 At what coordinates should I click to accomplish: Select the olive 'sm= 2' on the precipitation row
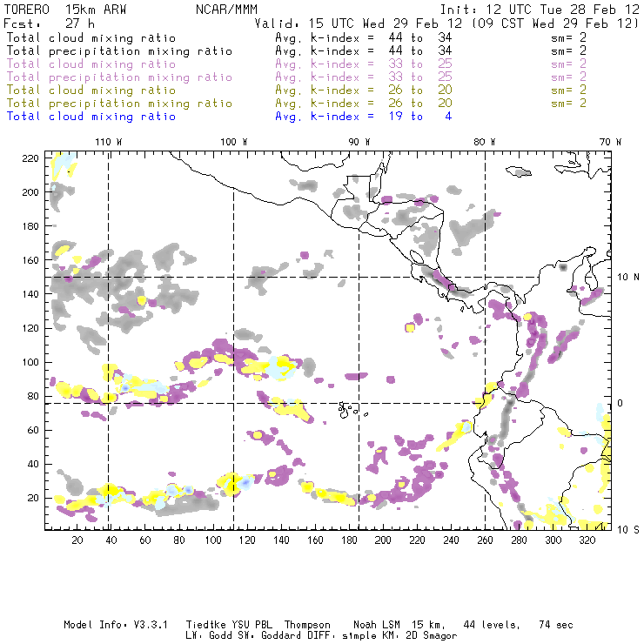(x=568, y=103)
